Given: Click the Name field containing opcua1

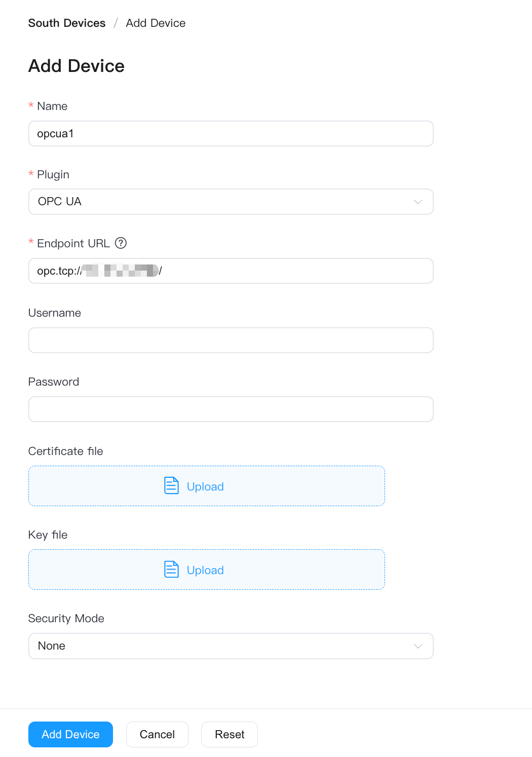Looking at the screenshot, I should tap(231, 134).
